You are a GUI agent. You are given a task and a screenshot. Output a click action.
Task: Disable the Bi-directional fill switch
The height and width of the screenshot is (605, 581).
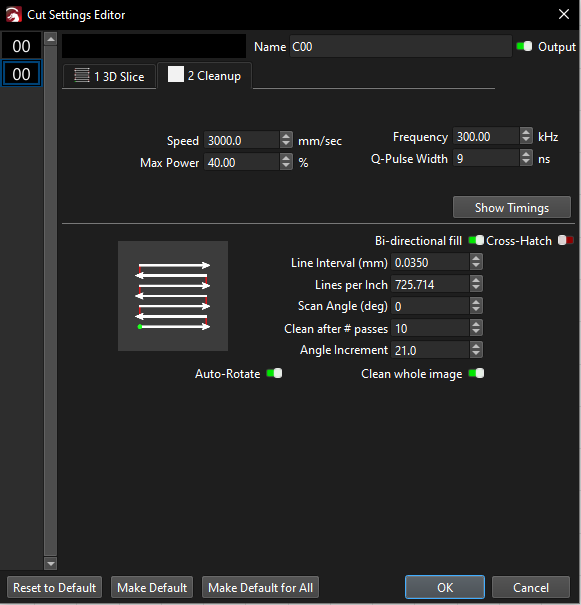(x=476, y=240)
